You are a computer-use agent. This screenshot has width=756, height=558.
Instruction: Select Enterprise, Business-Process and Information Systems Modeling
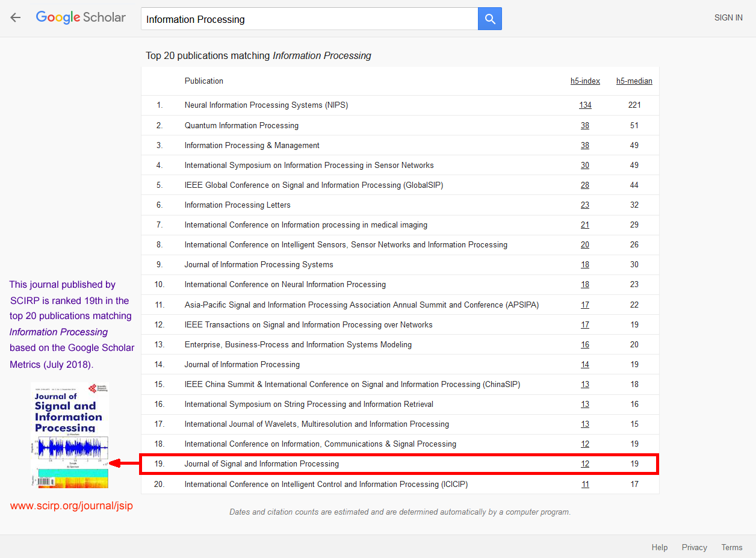[x=299, y=345]
